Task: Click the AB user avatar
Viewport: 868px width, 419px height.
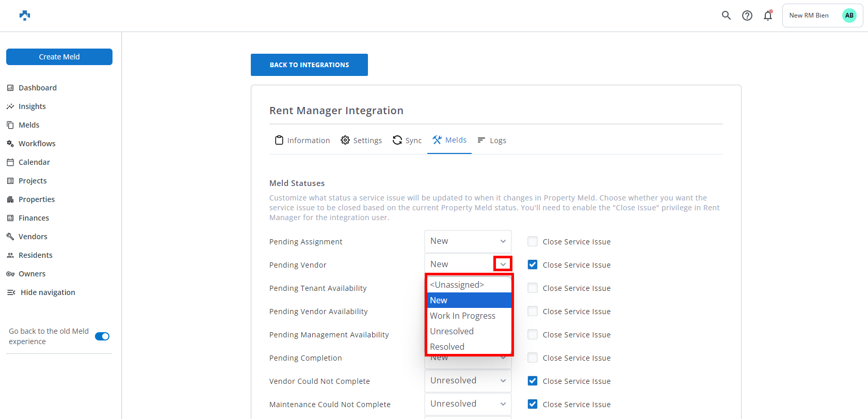Action: [849, 15]
